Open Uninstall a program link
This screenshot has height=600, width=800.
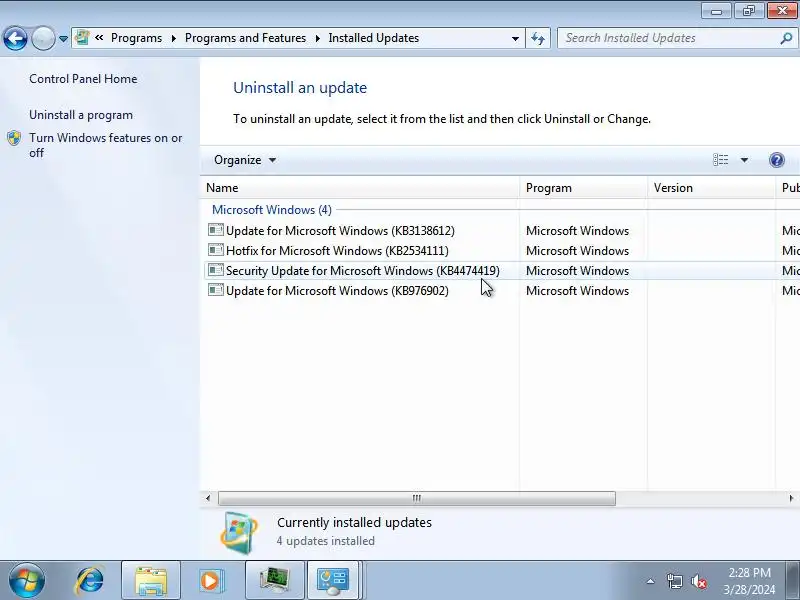click(x=81, y=115)
